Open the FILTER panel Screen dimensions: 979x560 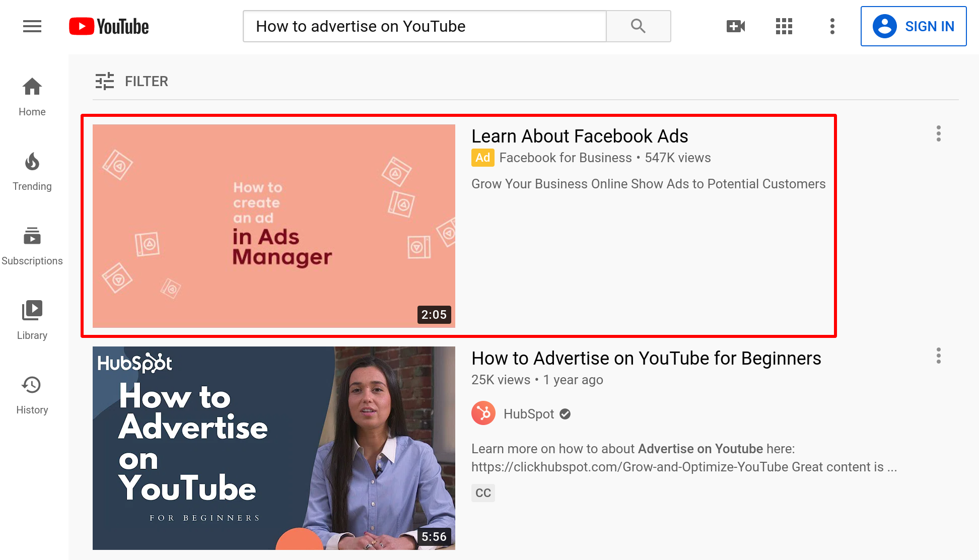tap(131, 81)
